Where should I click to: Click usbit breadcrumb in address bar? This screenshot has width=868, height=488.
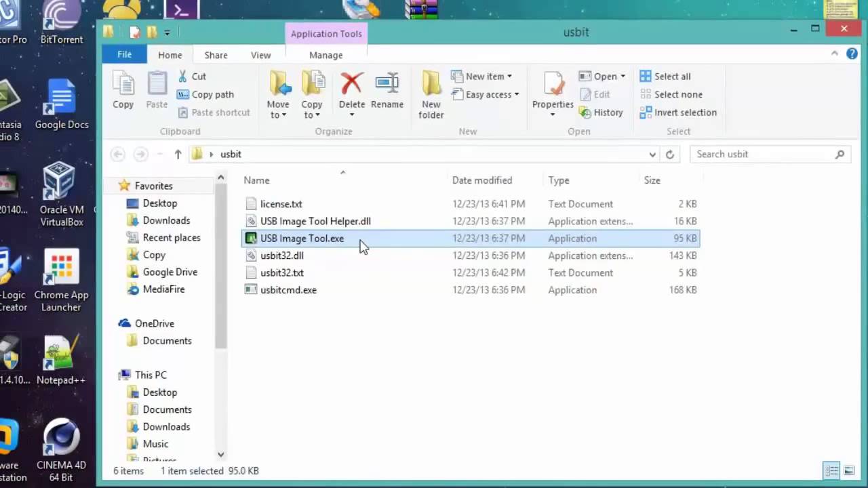[231, 155]
